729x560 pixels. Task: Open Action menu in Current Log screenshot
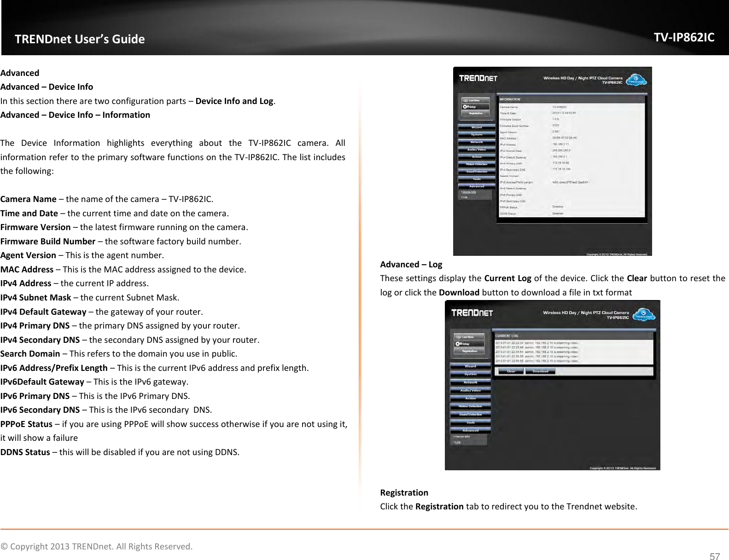pos(470,398)
